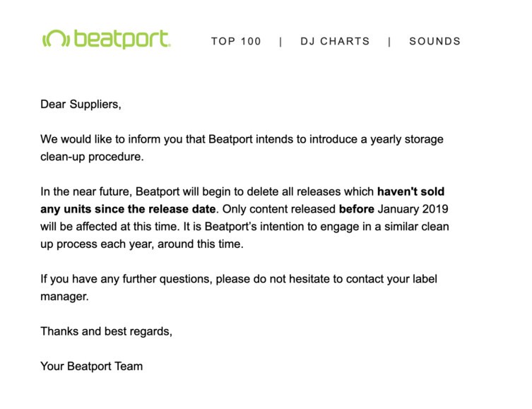
Task: Click the divider between DJ CHARTS and SOUNDS
Action: pos(389,42)
